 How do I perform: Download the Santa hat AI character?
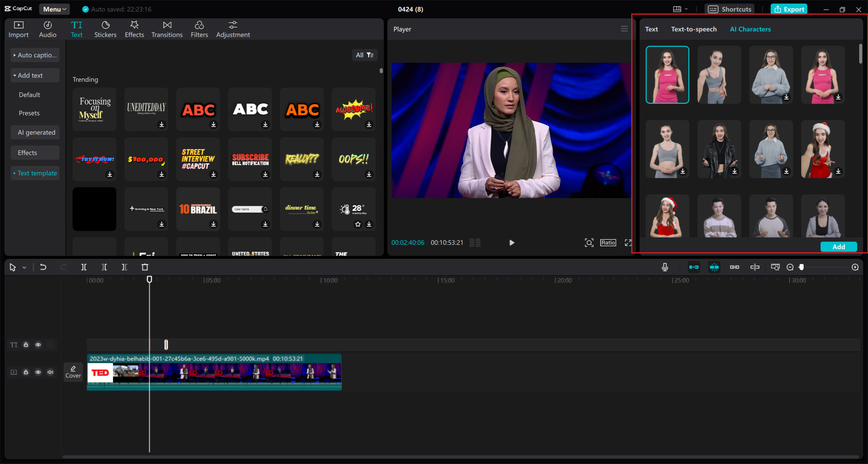(838, 171)
